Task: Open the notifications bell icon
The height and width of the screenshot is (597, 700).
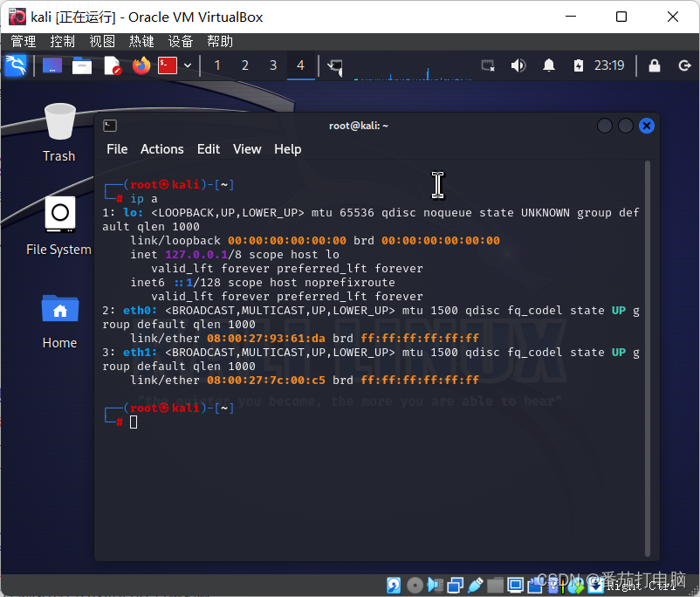Action: click(549, 65)
